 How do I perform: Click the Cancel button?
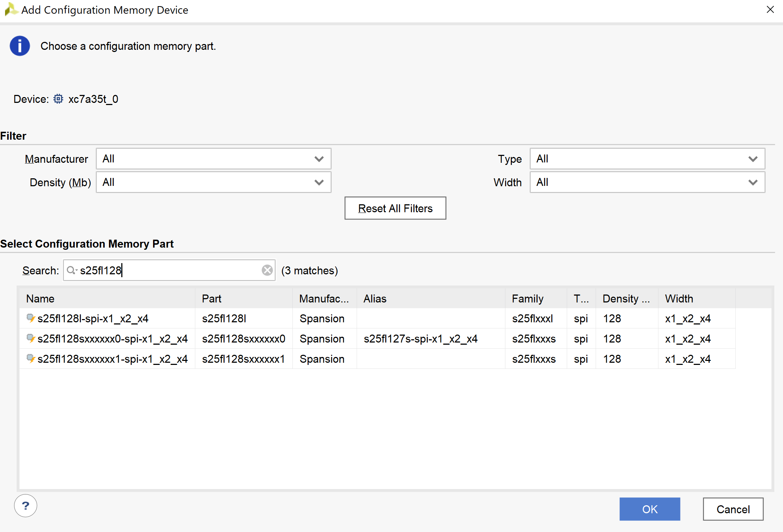coord(733,509)
